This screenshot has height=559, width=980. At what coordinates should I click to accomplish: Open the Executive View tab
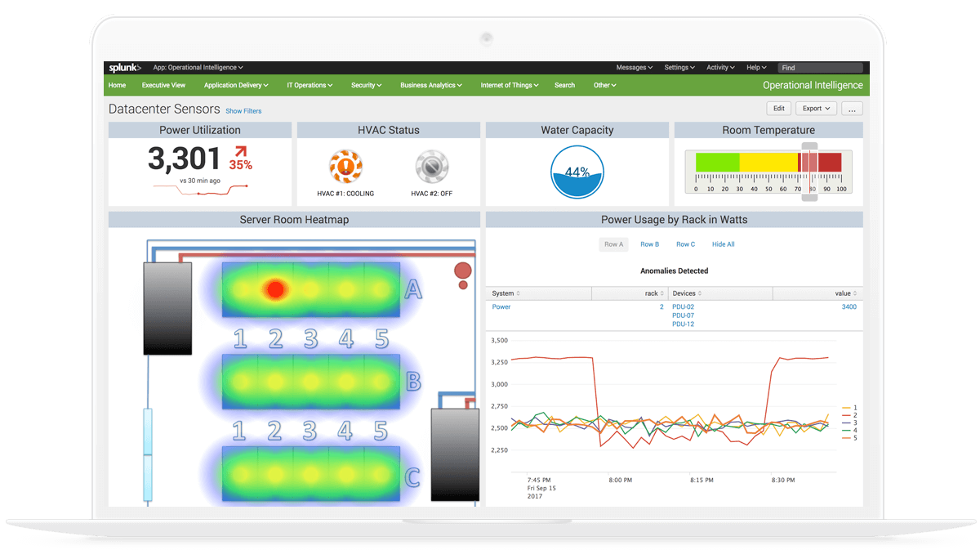click(x=163, y=85)
